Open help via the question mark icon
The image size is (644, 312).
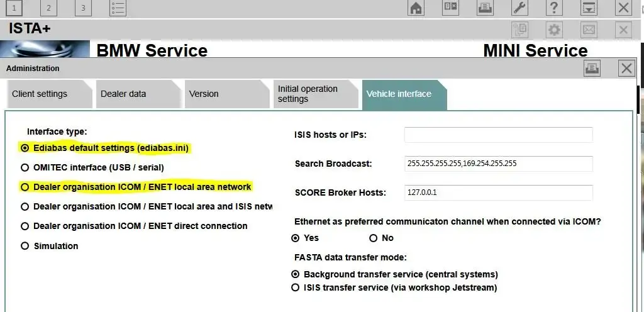click(554, 8)
